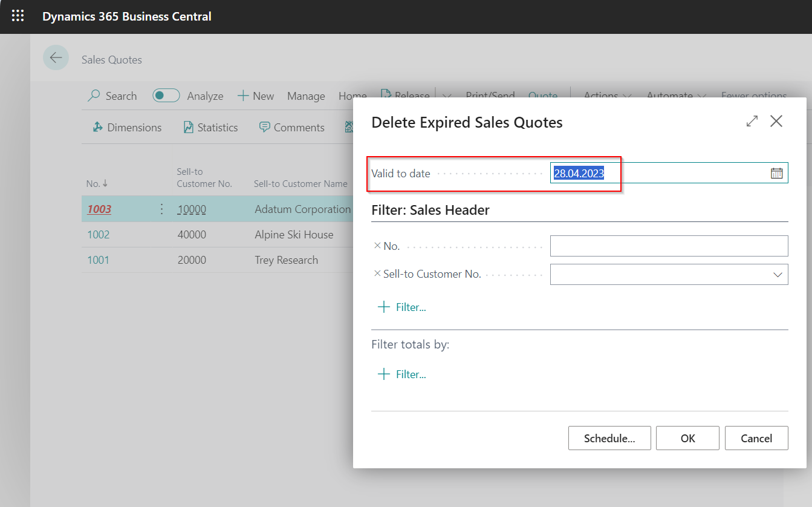The height and width of the screenshot is (507, 812).
Task: Open the app launcher waffle menu
Action: click(x=18, y=16)
